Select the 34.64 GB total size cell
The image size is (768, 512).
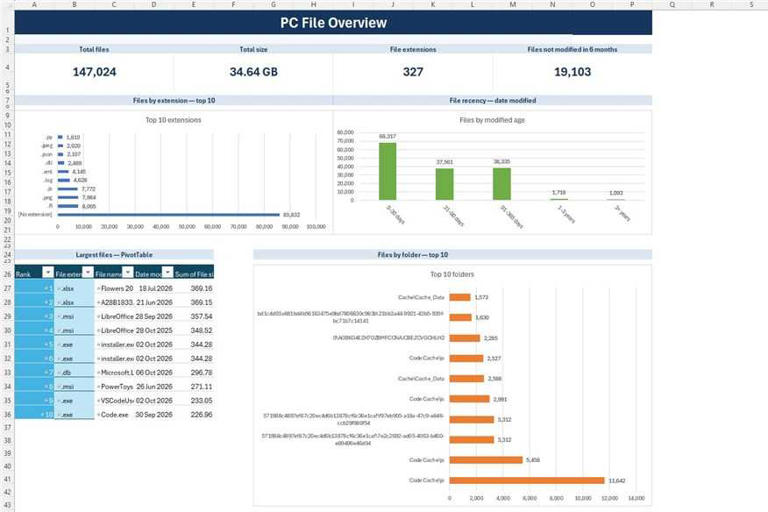click(x=253, y=72)
